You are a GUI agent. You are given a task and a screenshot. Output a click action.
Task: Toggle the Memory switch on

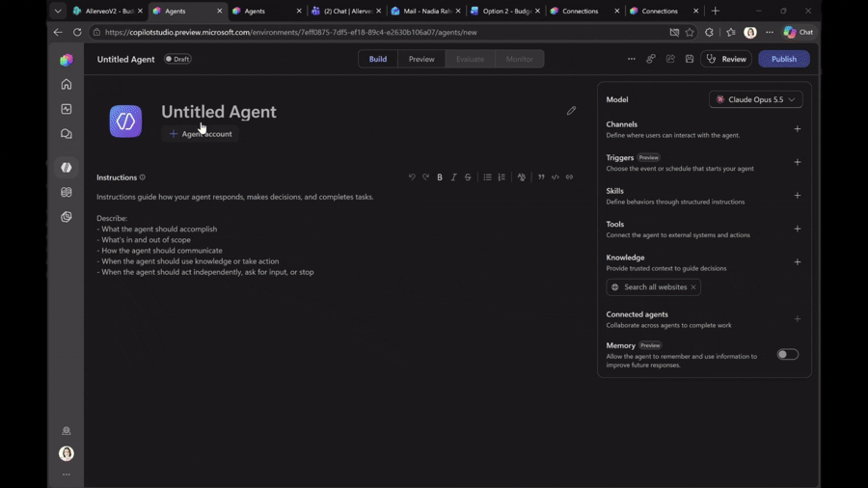(787, 354)
